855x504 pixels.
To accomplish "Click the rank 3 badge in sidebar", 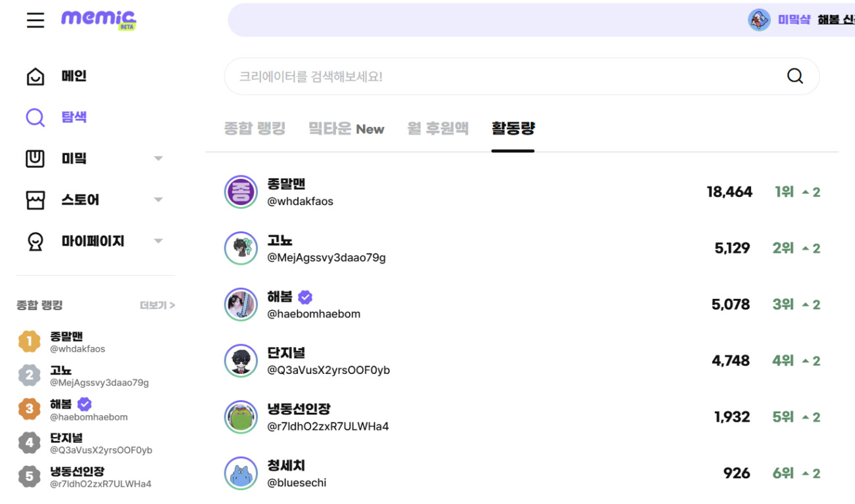I will pos(29,409).
